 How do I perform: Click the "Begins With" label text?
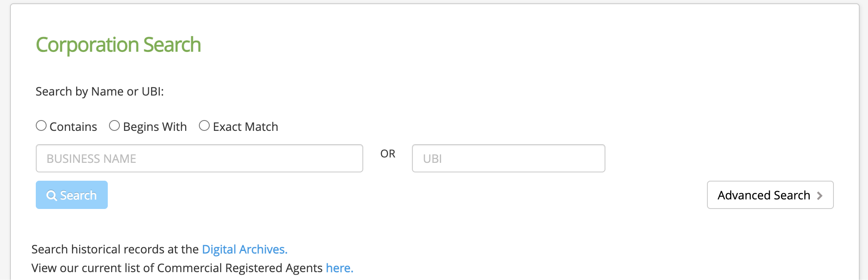[x=155, y=127]
